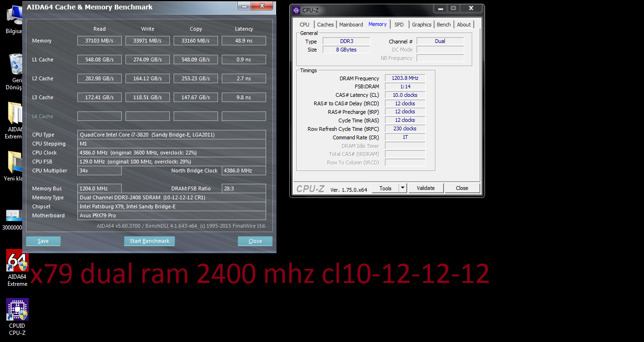Click the CPU Stepping value M1

coord(172,144)
